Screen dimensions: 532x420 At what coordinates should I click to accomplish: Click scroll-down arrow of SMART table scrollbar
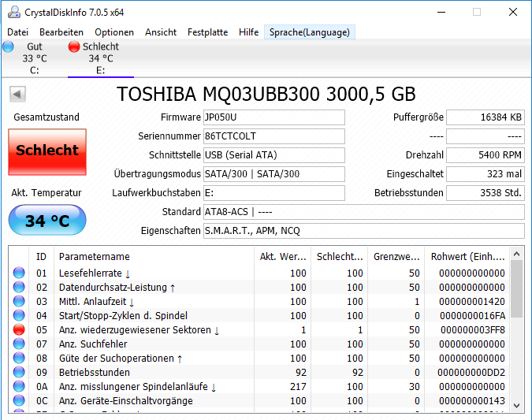point(517,406)
